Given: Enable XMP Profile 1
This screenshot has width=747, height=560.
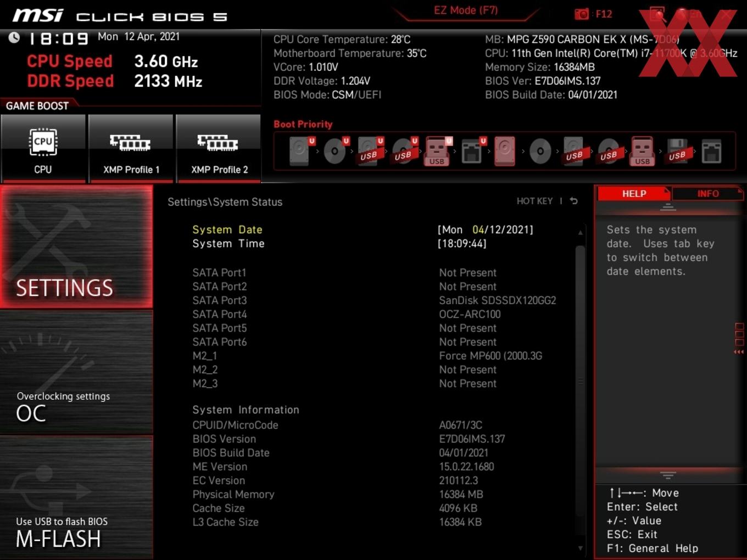Looking at the screenshot, I should pyautogui.click(x=131, y=148).
